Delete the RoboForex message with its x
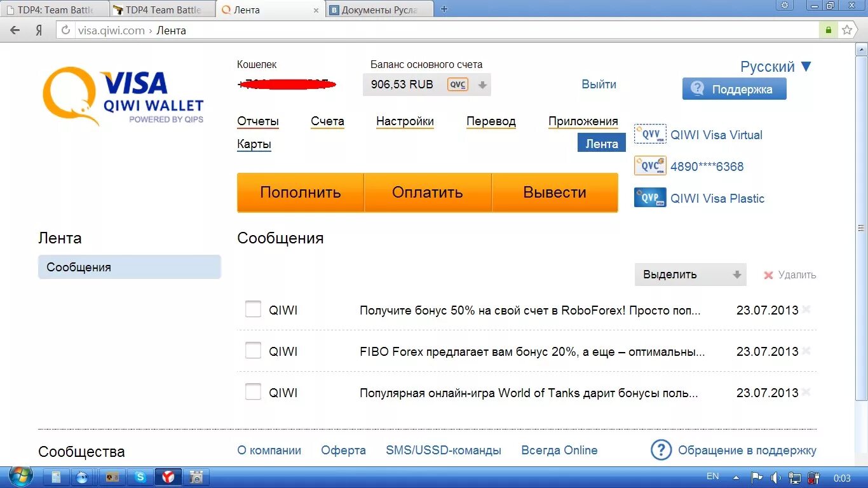This screenshot has height=488, width=868. coord(806,309)
